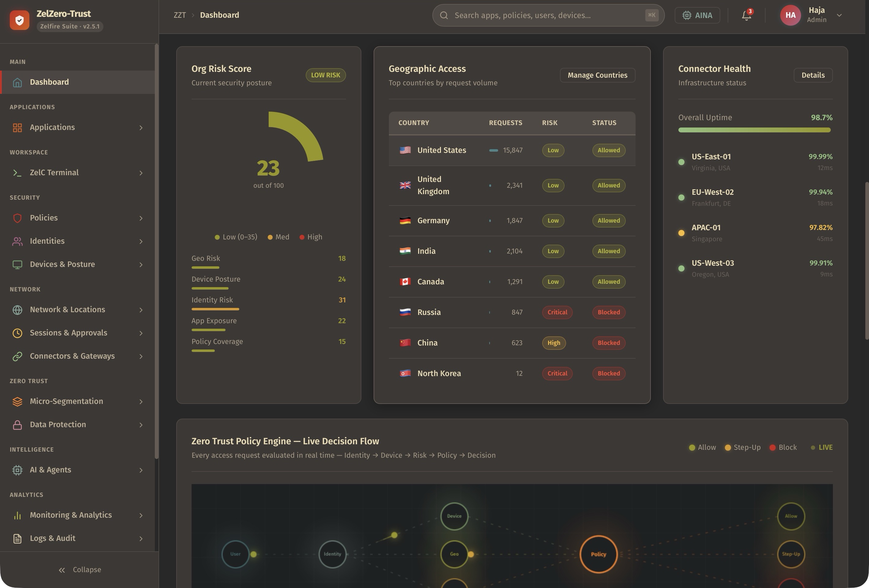The height and width of the screenshot is (588, 869).
Task: Click the Devices & Posture monitor icon
Action: tap(17, 264)
